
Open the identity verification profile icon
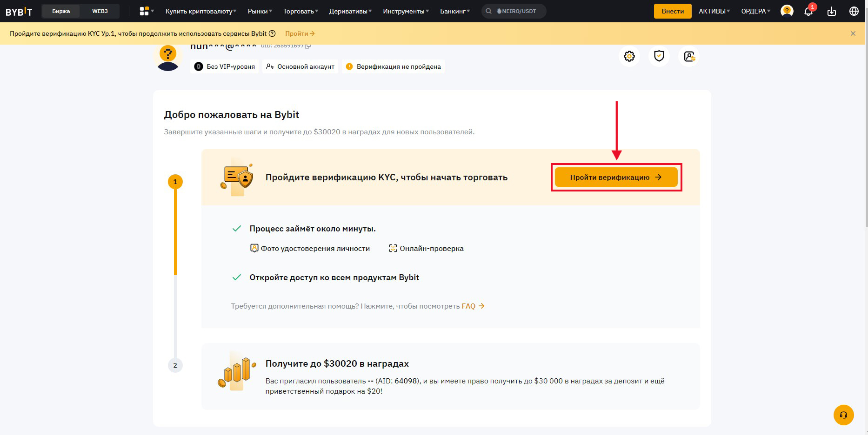[689, 56]
